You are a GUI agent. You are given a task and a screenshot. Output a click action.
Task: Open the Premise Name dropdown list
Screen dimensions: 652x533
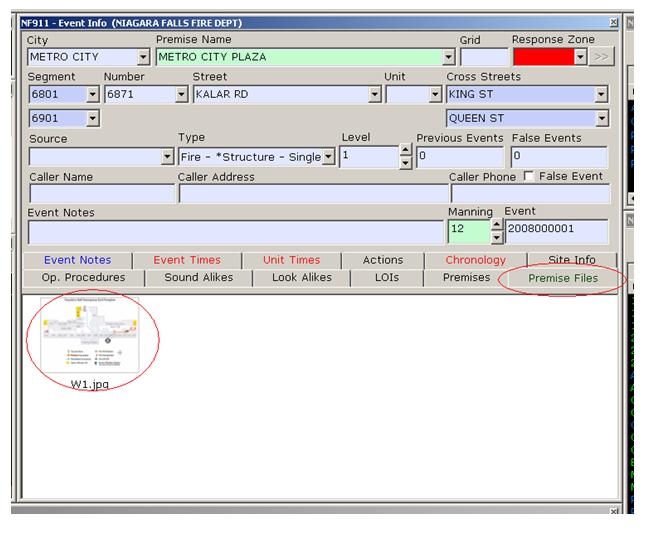[449, 57]
